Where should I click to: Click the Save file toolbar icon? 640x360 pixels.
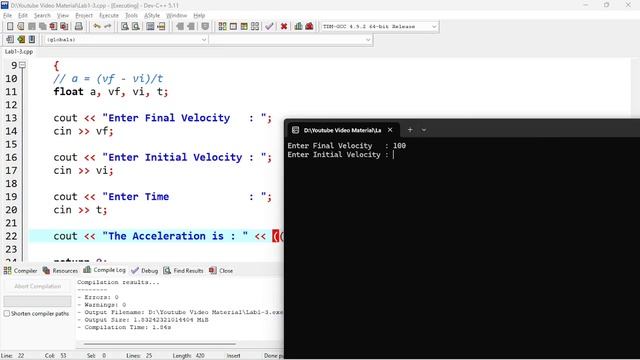pos(31,26)
